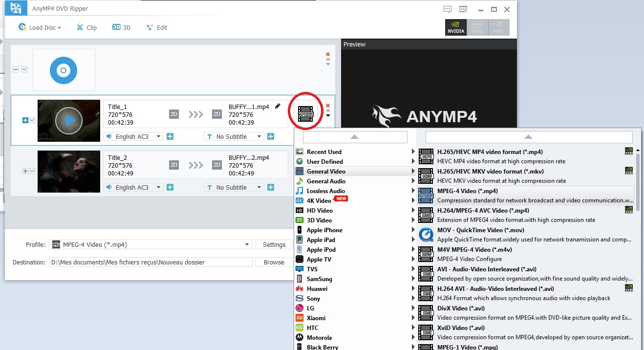Image resolution: width=644 pixels, height=350 pixels.
Task: Add an audio track to Title_1
Action: click(x=170, y=136)
